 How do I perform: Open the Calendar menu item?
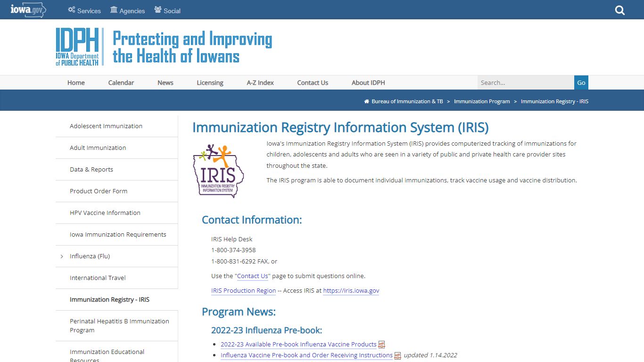tap(121, 82)
